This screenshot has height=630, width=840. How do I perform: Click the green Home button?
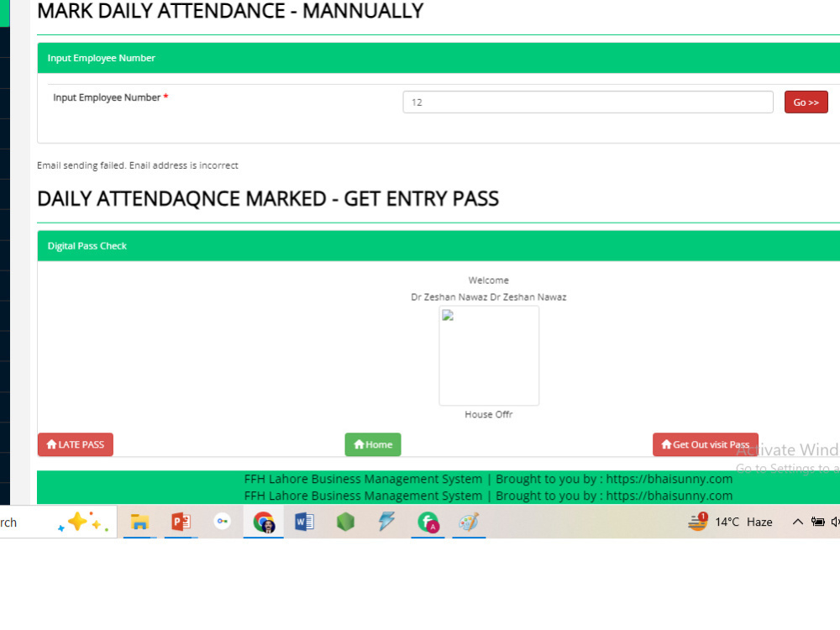click(373, 444)
